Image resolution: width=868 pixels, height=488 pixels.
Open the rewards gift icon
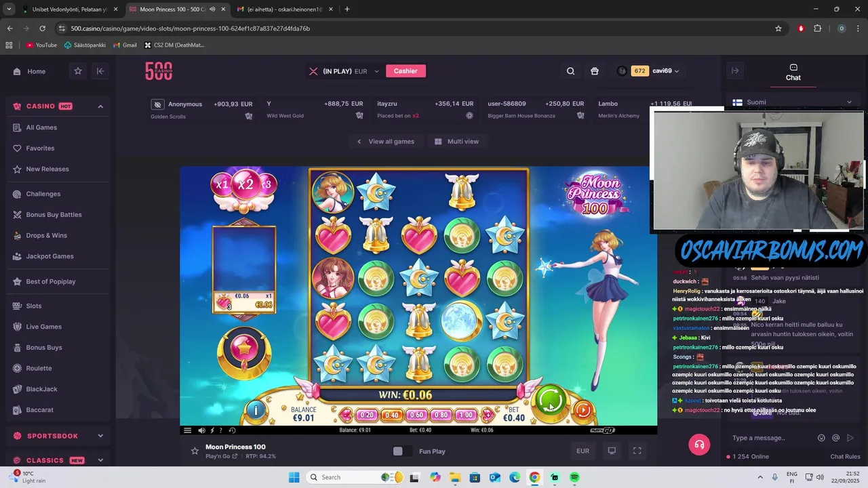[x=595, y=71]
